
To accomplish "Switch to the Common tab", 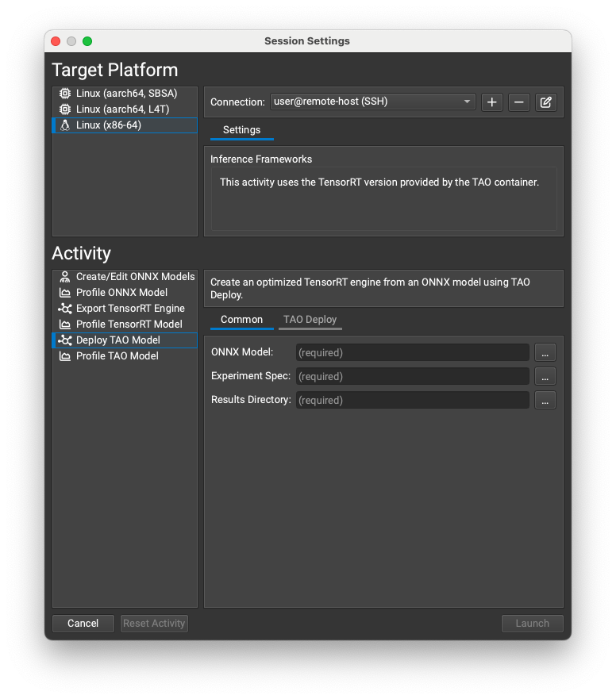I will [241, 320].
